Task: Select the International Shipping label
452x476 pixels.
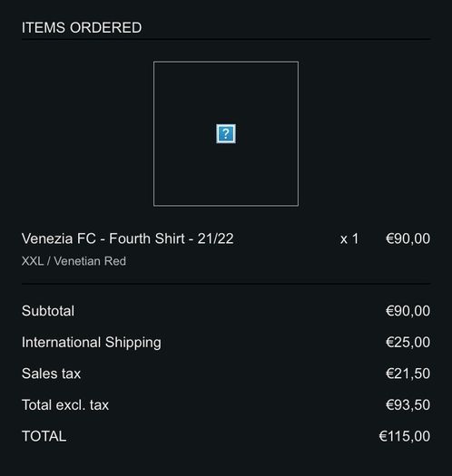Action: point(92,343)
